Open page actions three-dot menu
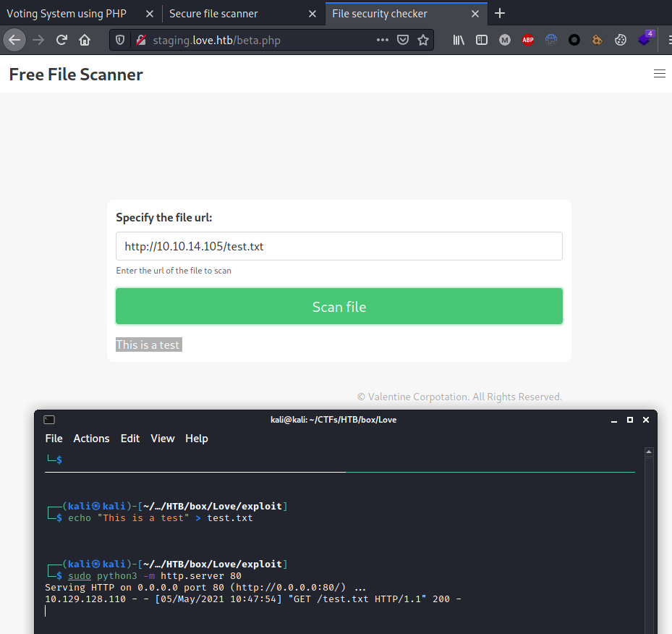The image size is (672, 634). pos(383,40)
